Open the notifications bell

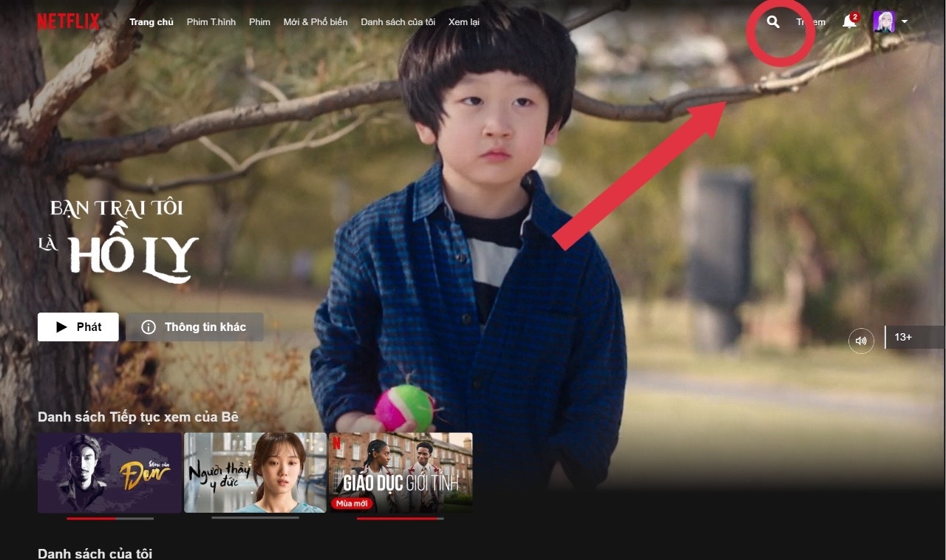(x=849, y=21)
